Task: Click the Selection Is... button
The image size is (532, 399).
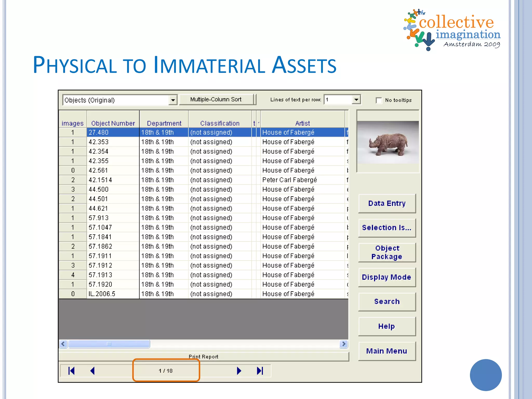Action: pyautogui.click(x=387, y=228)
